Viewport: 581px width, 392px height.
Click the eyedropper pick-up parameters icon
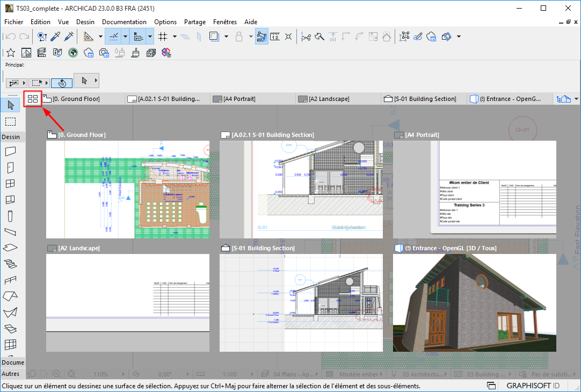[55, 37]
